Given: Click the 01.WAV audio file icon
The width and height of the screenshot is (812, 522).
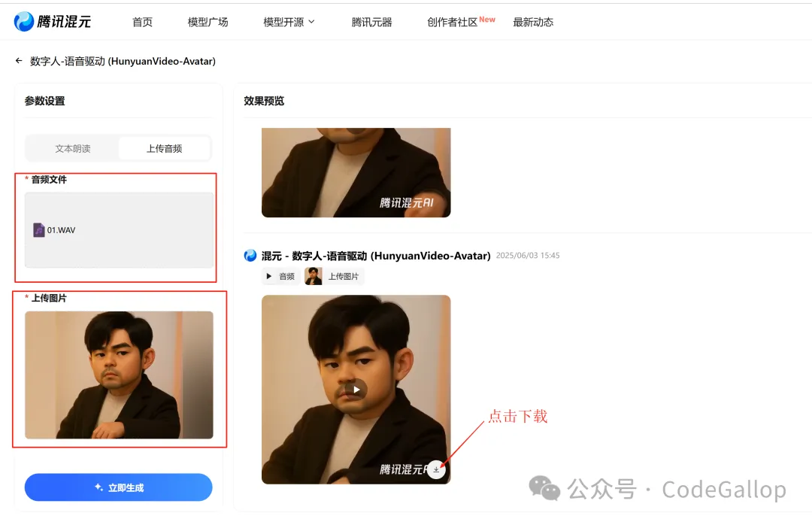Looking at the screenshot, I should click(39, 229).
